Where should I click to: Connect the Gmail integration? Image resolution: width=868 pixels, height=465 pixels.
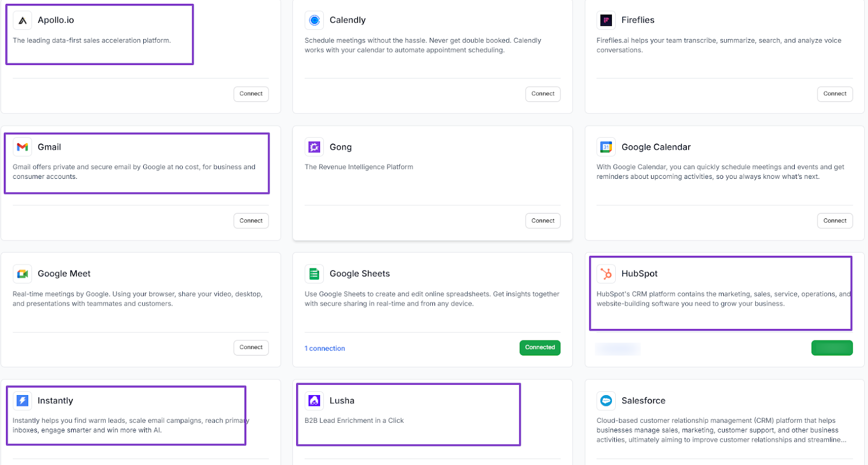coord(251,221)
